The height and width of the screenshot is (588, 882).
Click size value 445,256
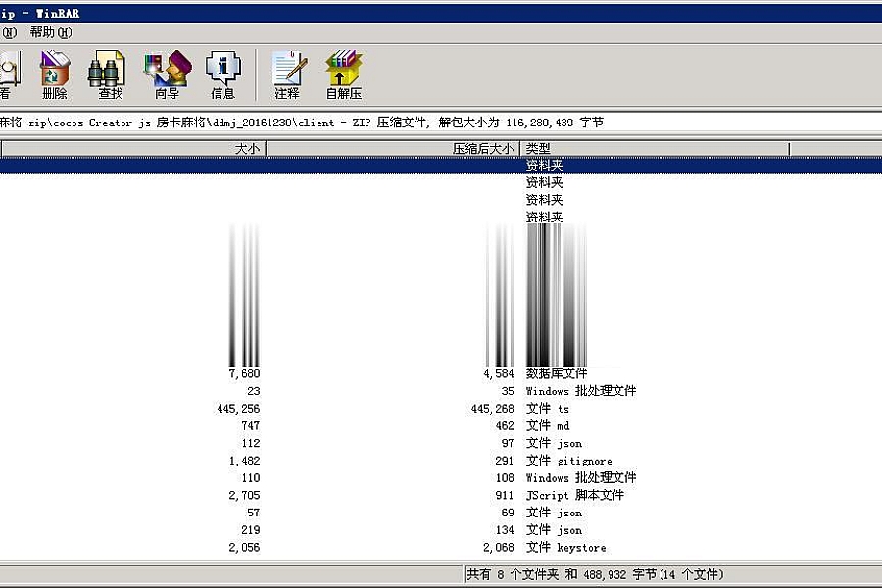pos(238,409)
